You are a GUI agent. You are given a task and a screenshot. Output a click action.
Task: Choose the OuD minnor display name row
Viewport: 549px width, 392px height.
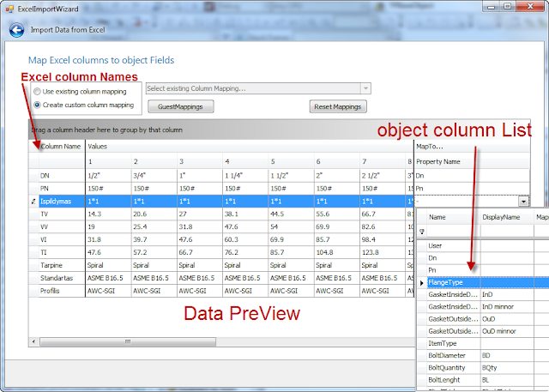coord(507,331)
